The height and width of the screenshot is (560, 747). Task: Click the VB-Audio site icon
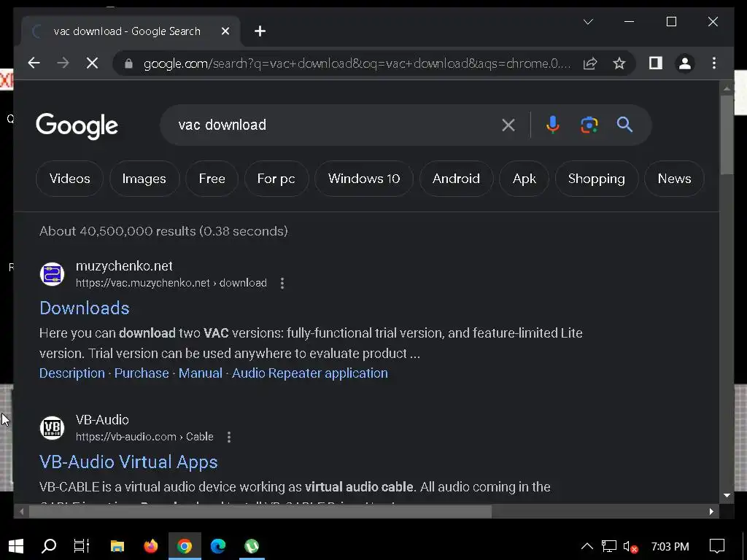point(52,427)
